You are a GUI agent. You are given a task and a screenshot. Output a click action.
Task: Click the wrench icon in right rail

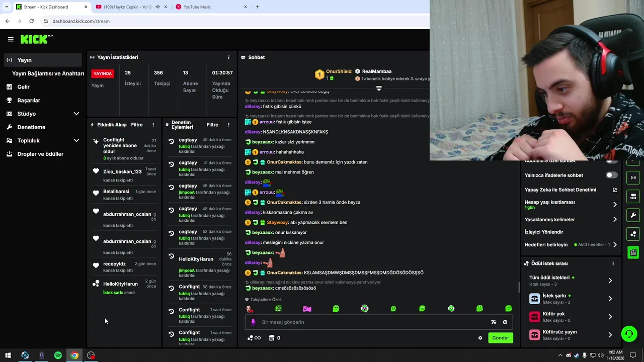(x=633, y=215)
